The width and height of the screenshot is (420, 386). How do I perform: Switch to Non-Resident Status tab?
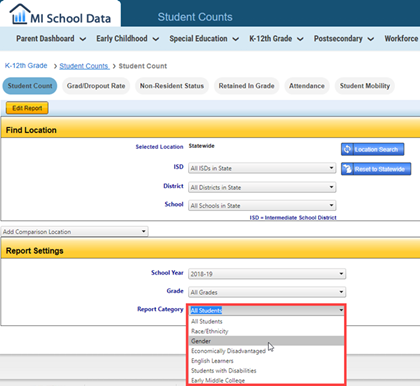tap(172, 86)
